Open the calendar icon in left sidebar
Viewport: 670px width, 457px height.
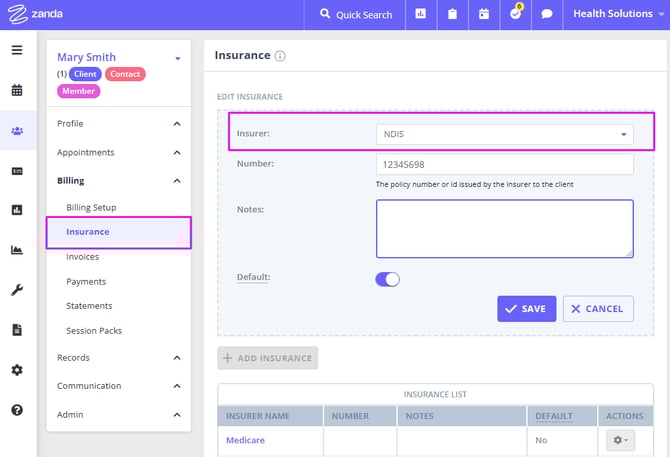pos(17,90)
